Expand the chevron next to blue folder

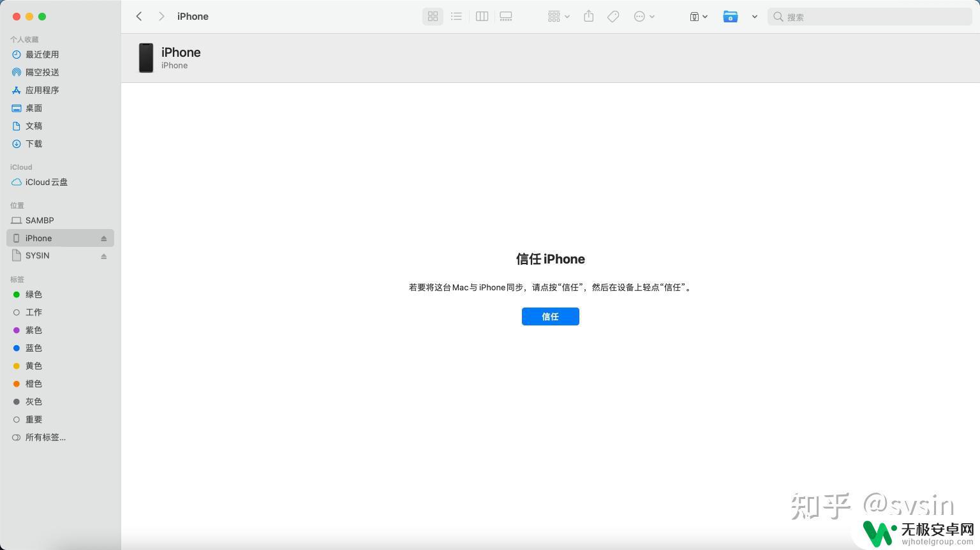coord(754,17)
